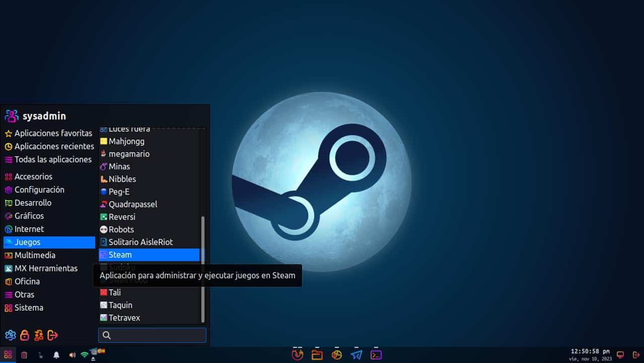Screen dimensions: 644x363
Task: Start the Tetravex game
Action: 149,318
